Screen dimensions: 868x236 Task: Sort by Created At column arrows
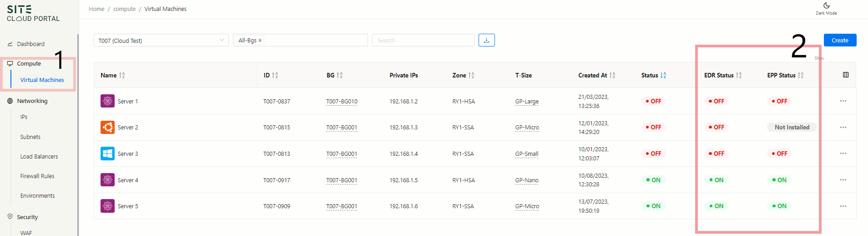[x=612, y=75]
